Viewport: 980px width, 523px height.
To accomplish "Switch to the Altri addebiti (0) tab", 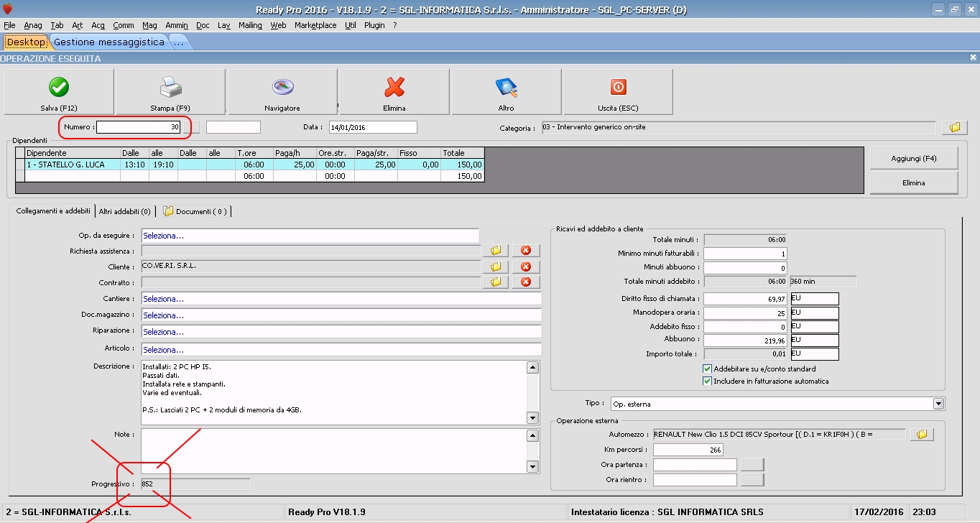I will 125,211.
